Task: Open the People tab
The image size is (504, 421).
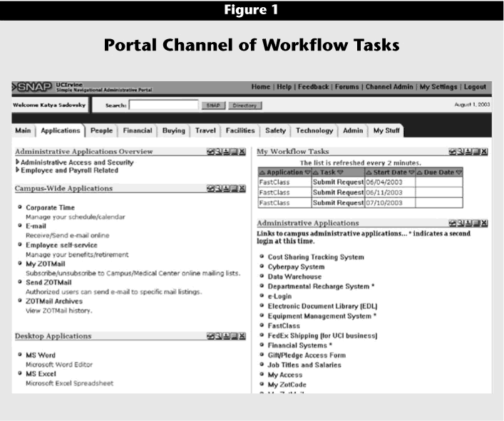Action: (x=101, y=130)
